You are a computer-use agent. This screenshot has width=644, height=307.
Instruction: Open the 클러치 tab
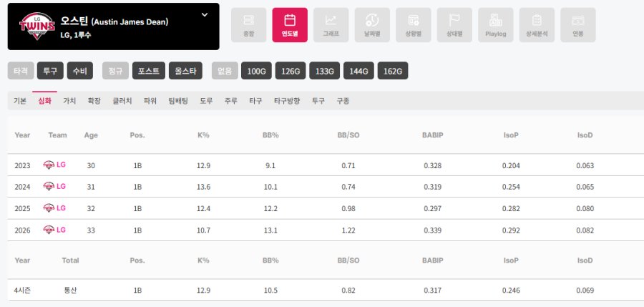tap(122, 101)
